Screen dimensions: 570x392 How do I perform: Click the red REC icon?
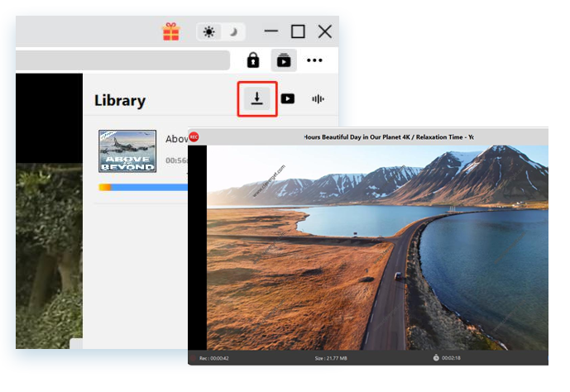click(194, 136)
